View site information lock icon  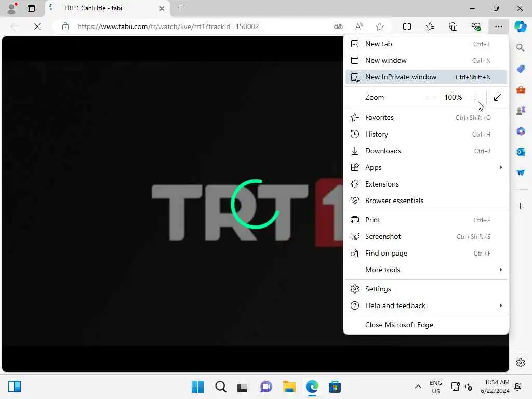[65, 26]
